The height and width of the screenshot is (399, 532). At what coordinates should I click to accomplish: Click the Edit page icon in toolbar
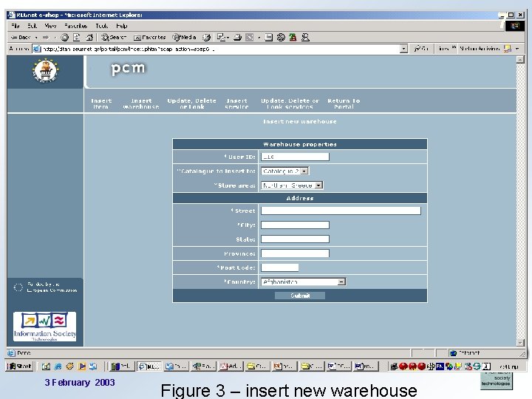click(x=250, y=38)
